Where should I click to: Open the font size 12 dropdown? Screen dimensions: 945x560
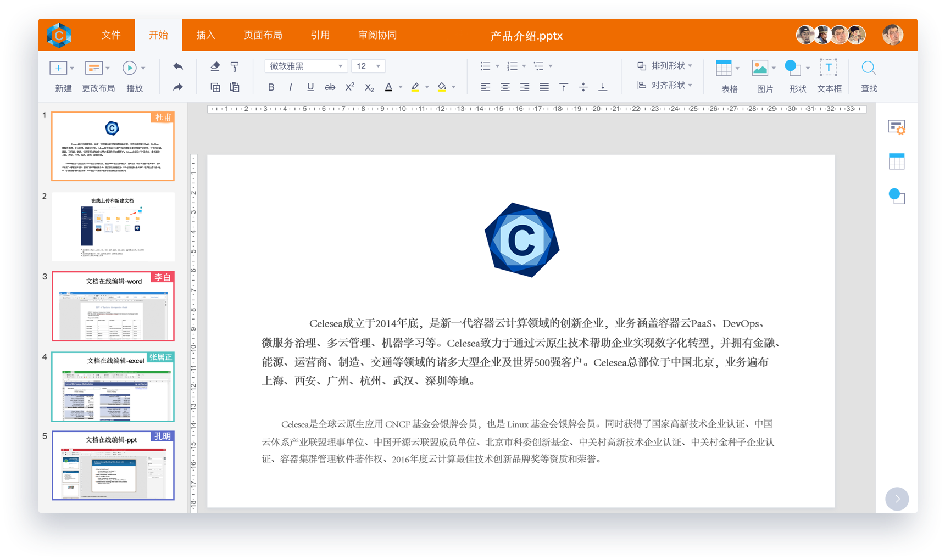pyautogui.click(x=368, y=66)
